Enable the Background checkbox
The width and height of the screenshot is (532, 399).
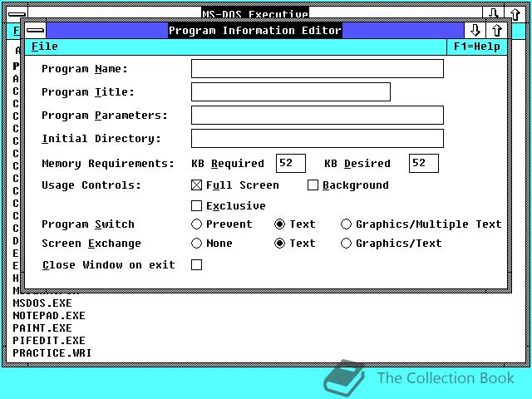point(313,185)
